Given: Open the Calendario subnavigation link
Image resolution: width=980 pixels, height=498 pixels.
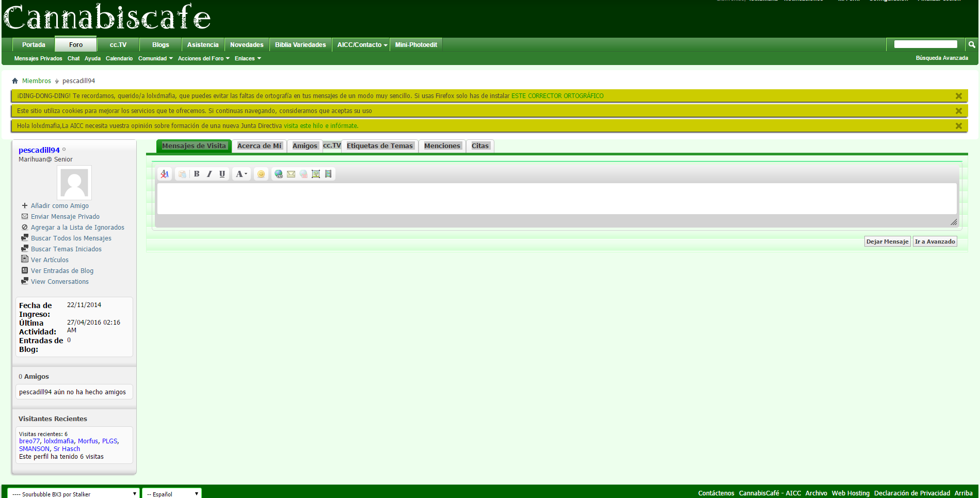Looking at the screenshot, I should pyautogui.click(x=119, y=58).
